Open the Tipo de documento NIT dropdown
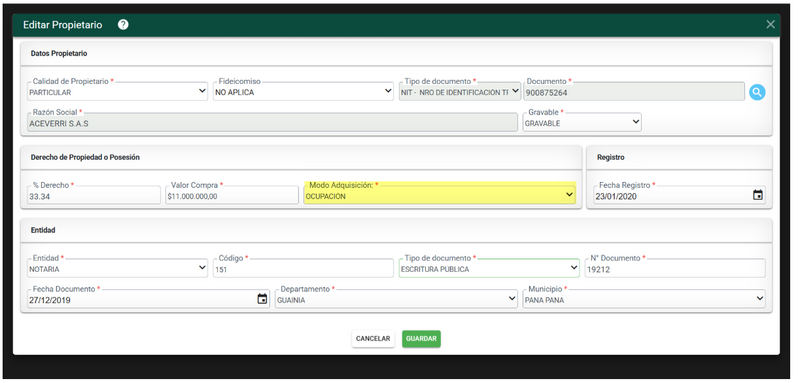The width and height of the screenshot is (800, 383). click(x=460, y=92)
